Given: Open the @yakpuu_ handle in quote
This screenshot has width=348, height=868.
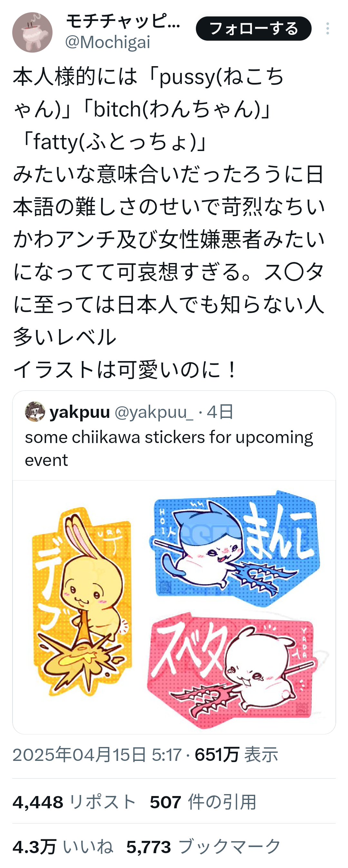Looking at the screenshot, I should pyautogui.click(x=154, y=412).
